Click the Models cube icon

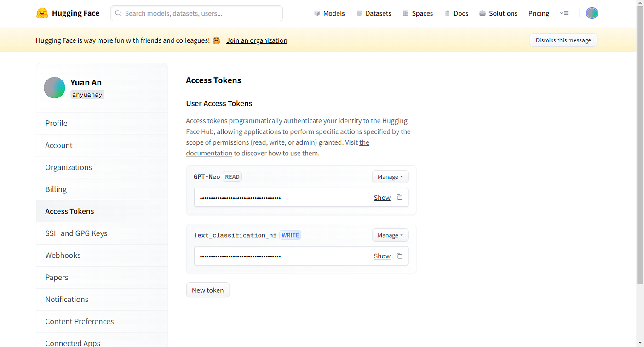point(317,13)
